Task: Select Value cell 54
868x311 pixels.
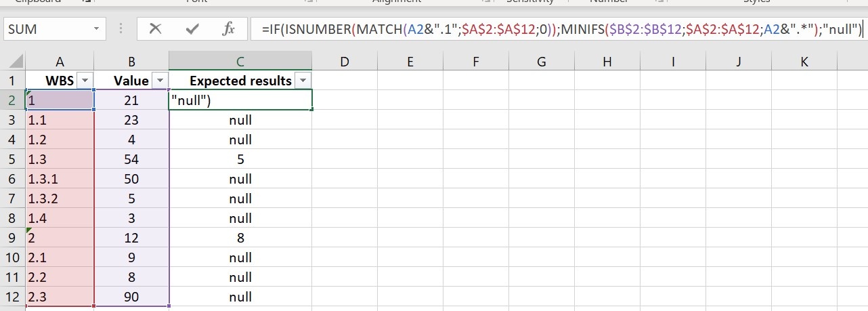Action: point(131,159)
